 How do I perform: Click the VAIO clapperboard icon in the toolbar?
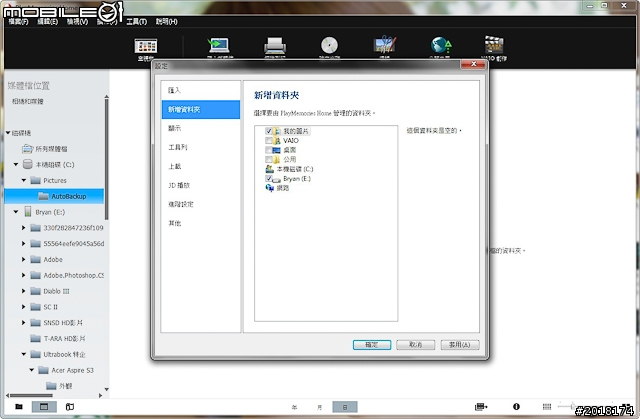click(x=494, y=45)
